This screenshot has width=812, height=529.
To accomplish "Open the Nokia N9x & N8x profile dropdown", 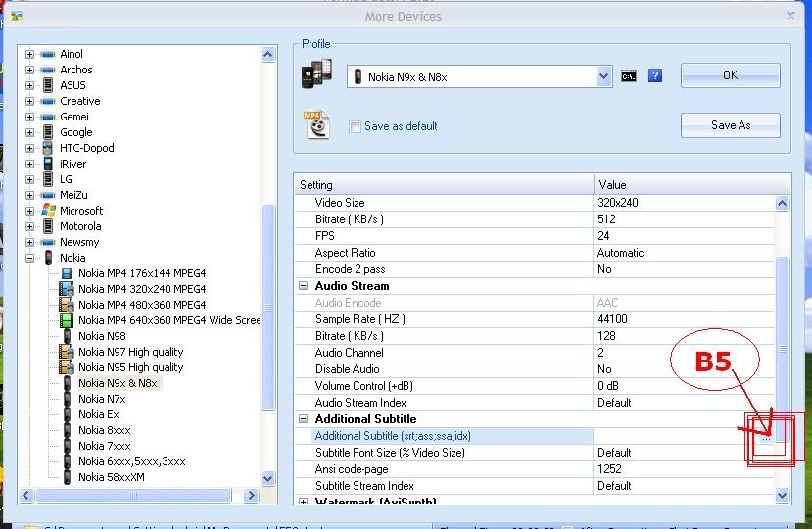I will (603, 76).
